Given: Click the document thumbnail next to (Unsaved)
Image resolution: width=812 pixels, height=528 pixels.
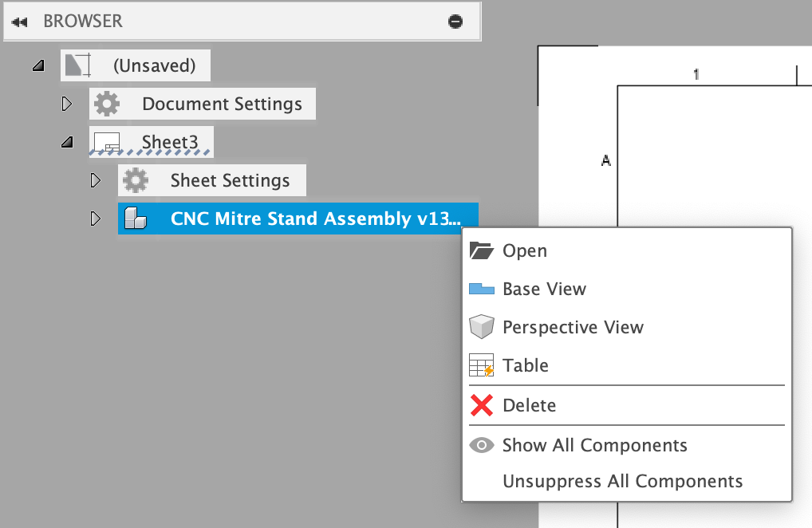Looking at the screenshot, I should click(77, 65).
